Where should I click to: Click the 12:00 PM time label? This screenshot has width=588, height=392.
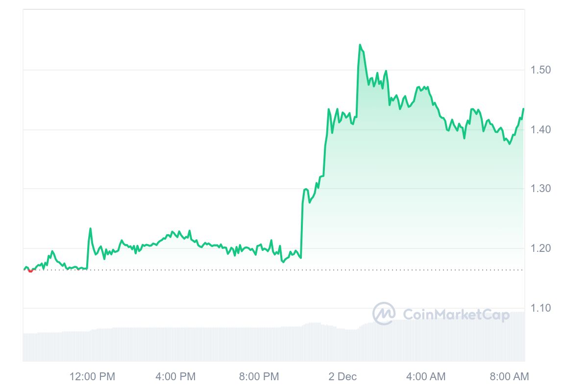click(x=92, y=377)
